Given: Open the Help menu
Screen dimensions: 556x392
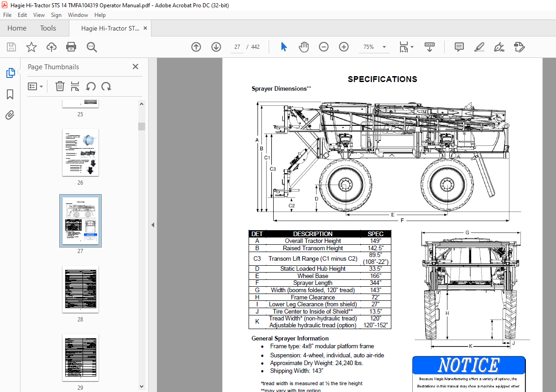Looking at the screenshot, I should pyautogui.click(x=100, y=15).
